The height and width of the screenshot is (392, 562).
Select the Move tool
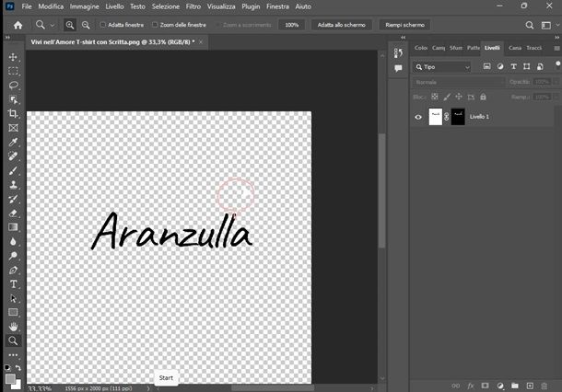(13, 57)
